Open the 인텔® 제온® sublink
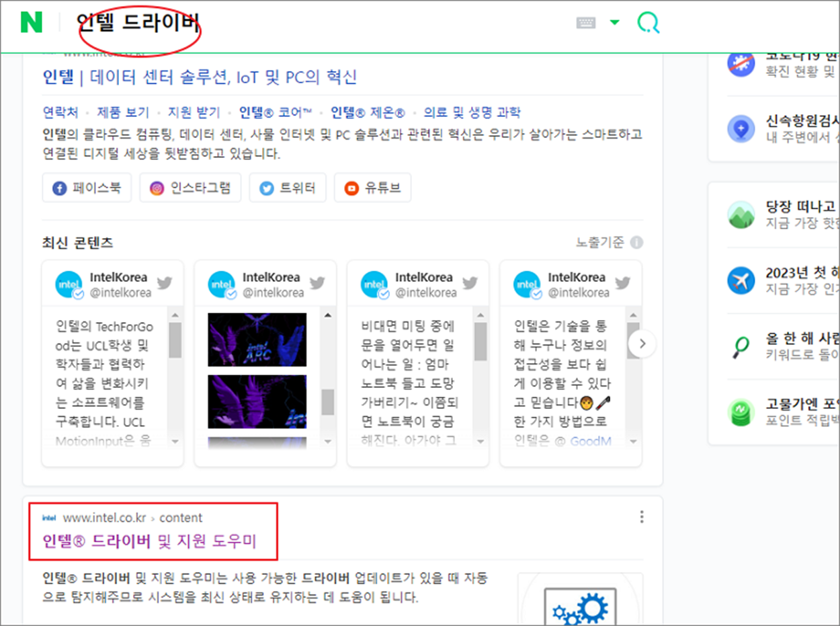840x626 pixels. (x=368, y=112)
